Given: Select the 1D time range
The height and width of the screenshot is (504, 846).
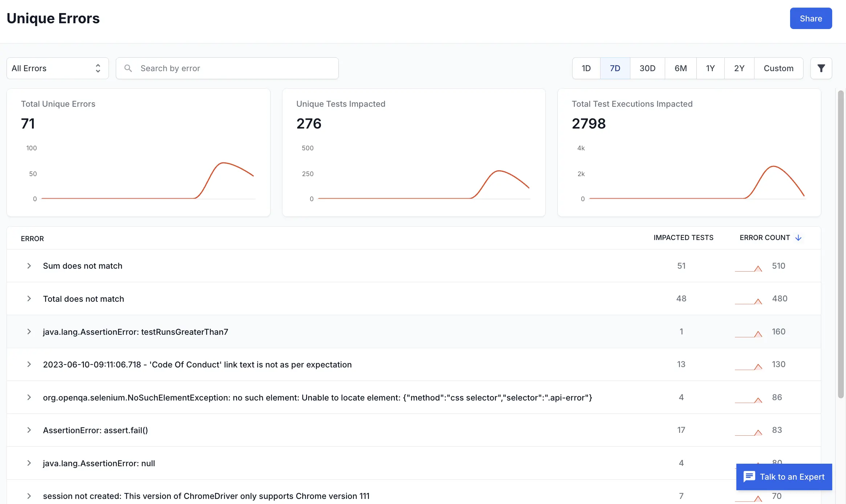Looking at the screenshot, I should [x=586, y=68].
